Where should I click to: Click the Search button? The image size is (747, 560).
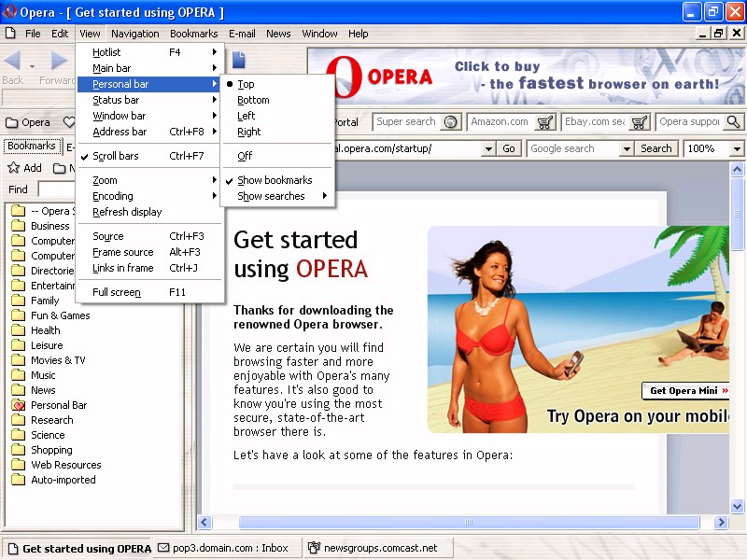[x=656, y=148]
